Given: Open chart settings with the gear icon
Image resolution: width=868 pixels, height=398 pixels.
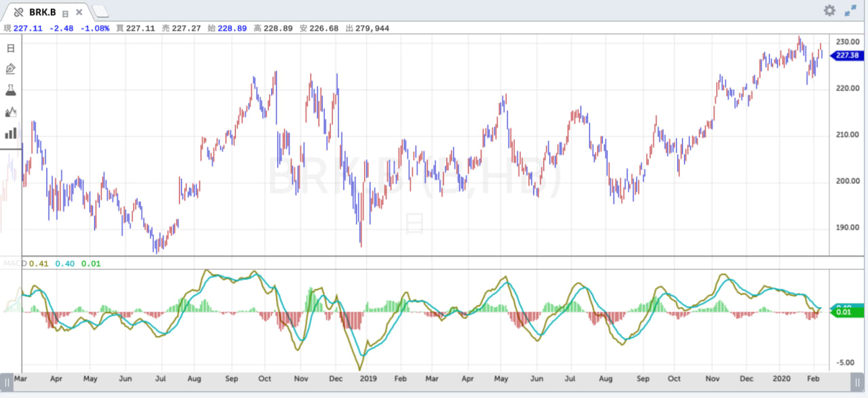Looking at the screenshot, I should (829, 10).
